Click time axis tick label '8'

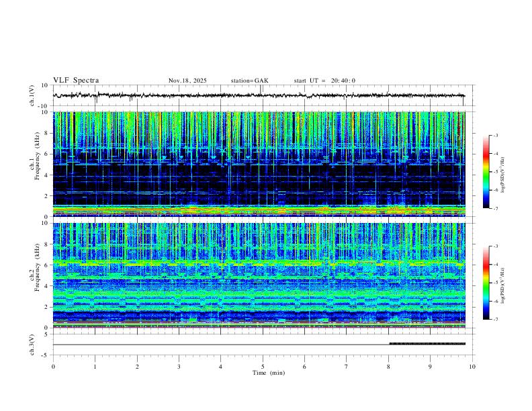(x=388, y=367)
